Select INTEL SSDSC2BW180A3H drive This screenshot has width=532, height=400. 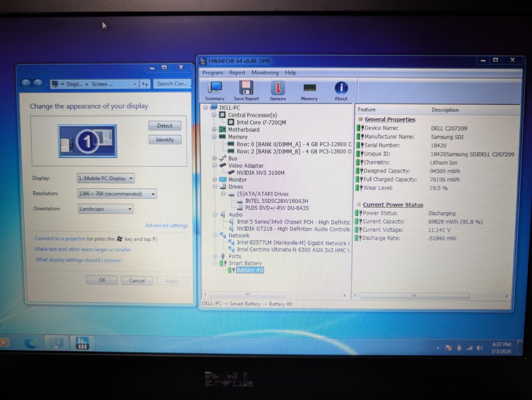point(276,201)
